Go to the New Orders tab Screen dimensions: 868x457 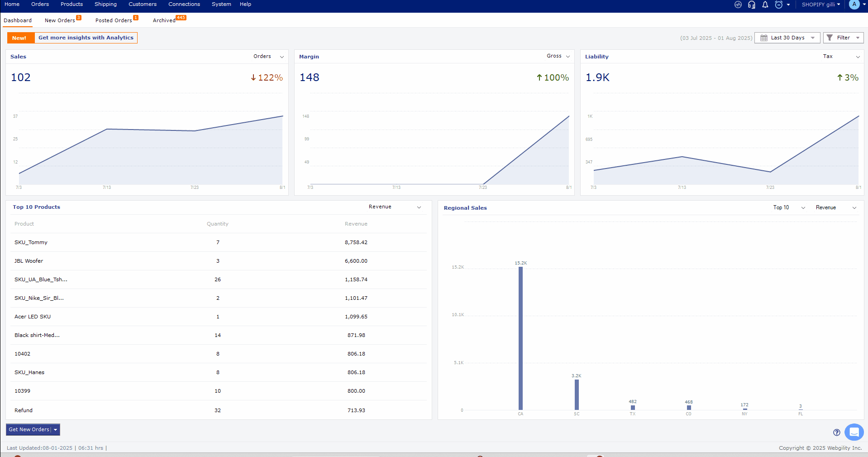click(60, 20)
